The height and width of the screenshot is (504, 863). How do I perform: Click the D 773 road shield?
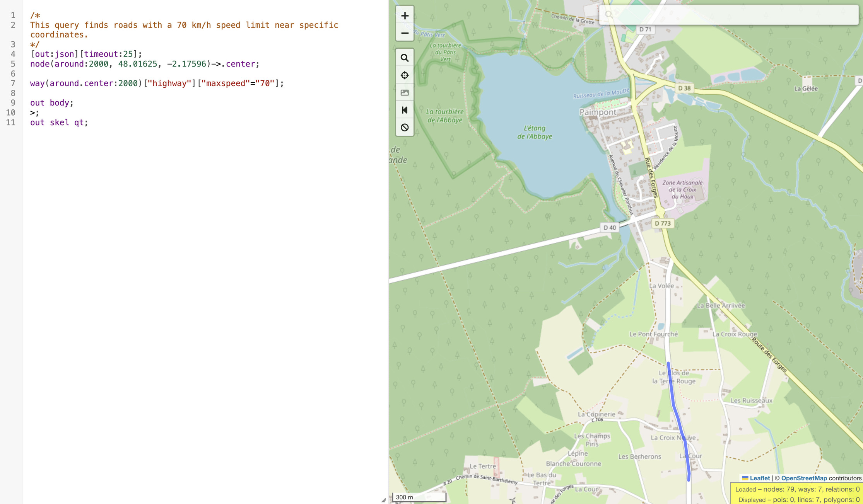click(663, 223)
